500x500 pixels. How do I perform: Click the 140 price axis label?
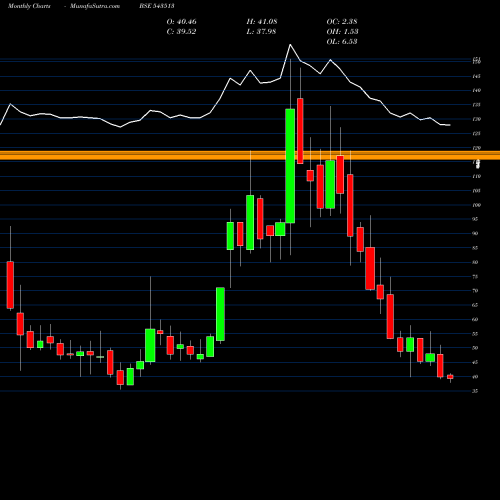click(477, 90)
